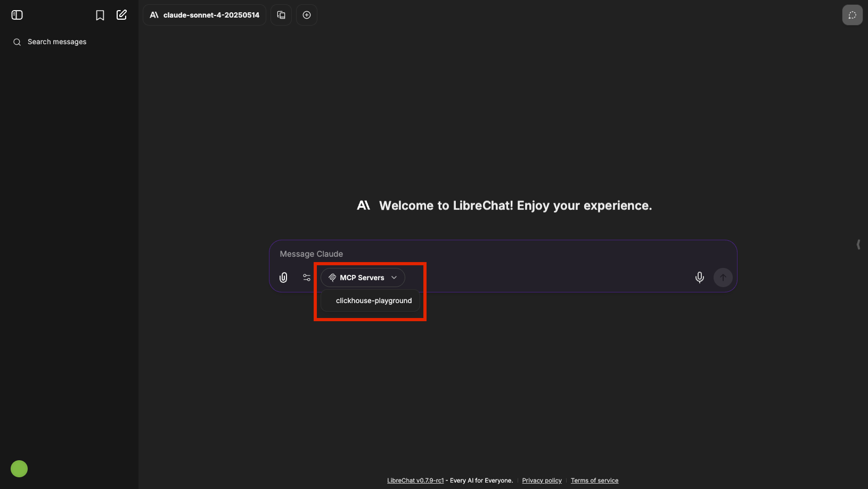Select clickhouse-playground from the MCP menu
868x489 pixels.
[x=374, y=300]
